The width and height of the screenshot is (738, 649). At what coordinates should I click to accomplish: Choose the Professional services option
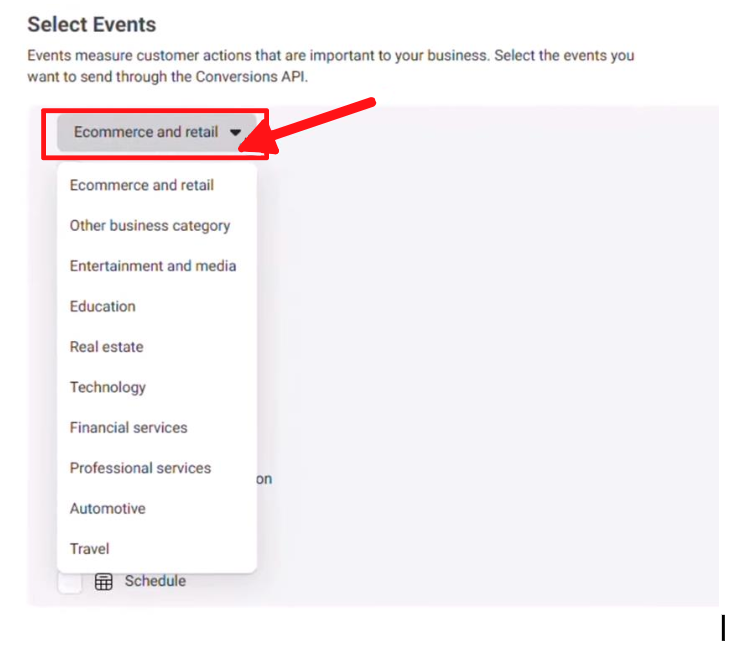pyautogui.click(x=141, y=468)
